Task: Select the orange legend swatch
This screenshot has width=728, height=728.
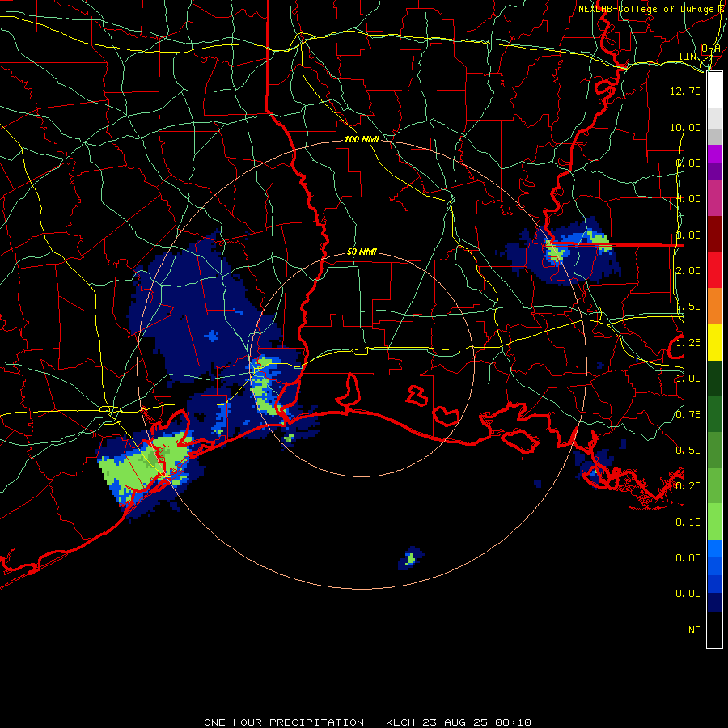Action: [714, 307]
